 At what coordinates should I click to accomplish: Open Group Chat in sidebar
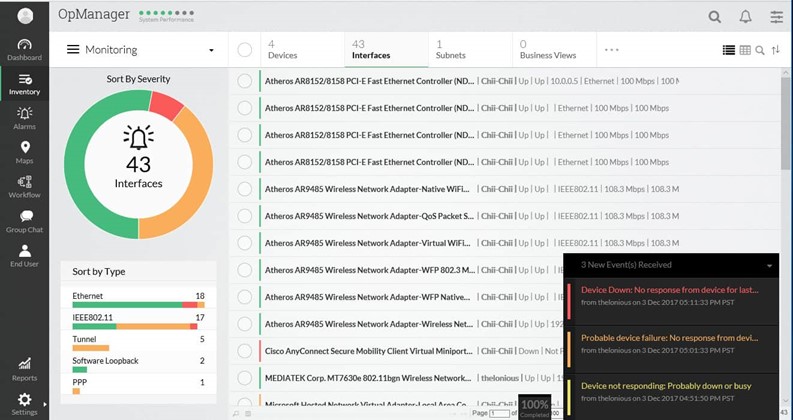click(x=24, y=221)
